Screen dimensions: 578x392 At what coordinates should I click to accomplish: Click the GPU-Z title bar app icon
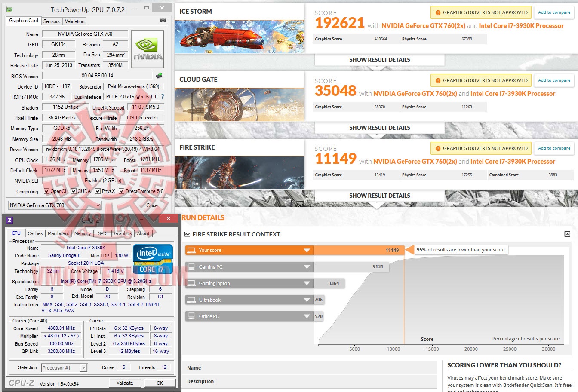(x=9, y=9)
